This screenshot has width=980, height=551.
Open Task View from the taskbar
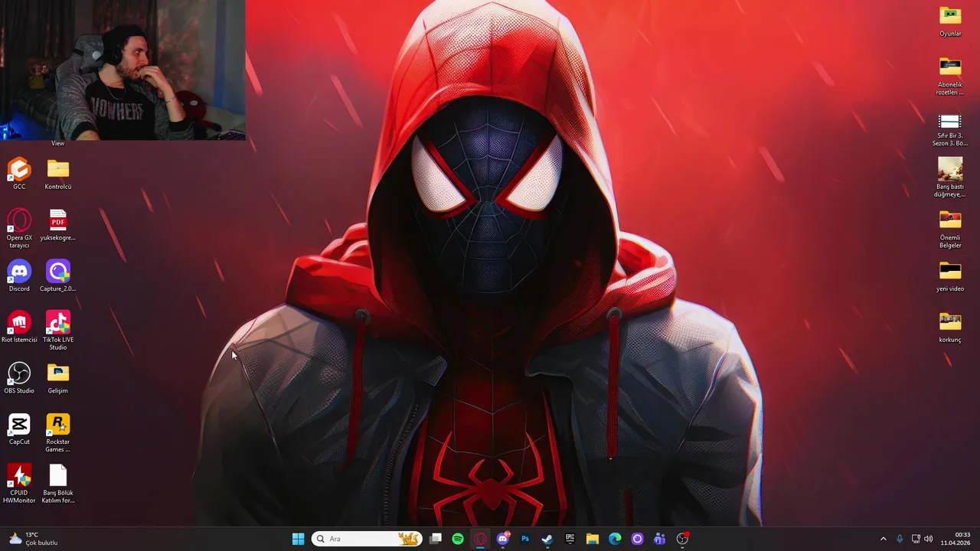click(x=436, y=539)
